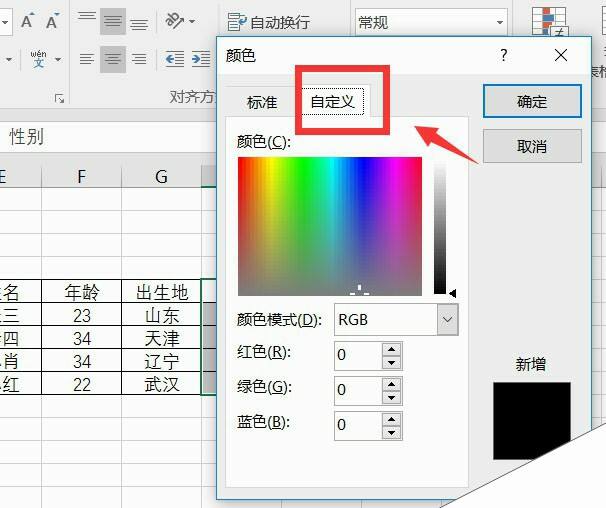The height and width of the screenshot is (508, 606).
Task: Click the formula bar showing 性别
Action: [x=108, y=137]
